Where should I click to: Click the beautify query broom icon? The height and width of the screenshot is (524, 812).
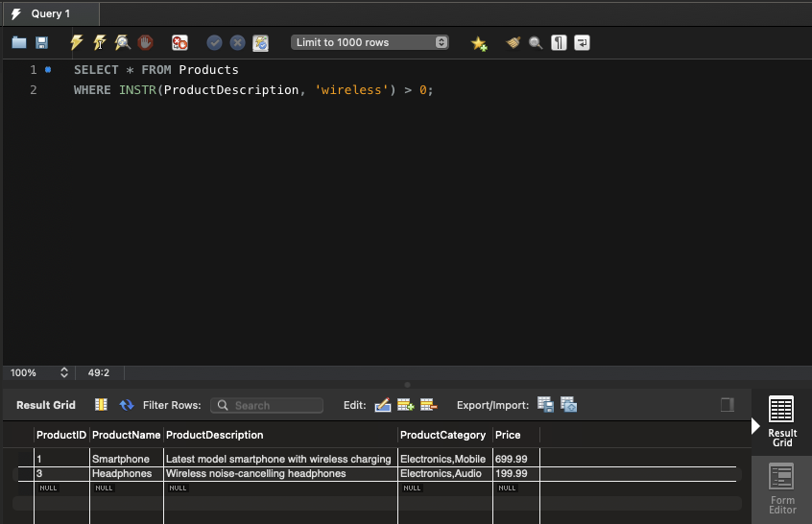point(513,43)
